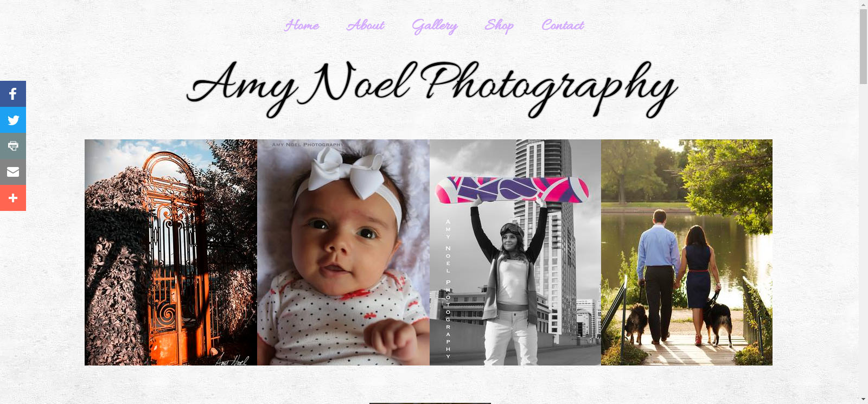
Task: Click the email envelope share icon
Action: pos(13,172)
